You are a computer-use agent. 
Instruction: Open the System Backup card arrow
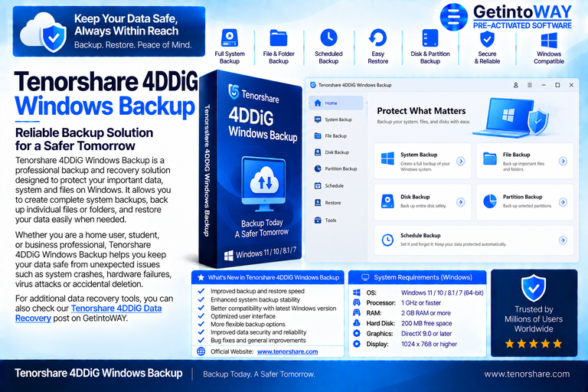460,162
